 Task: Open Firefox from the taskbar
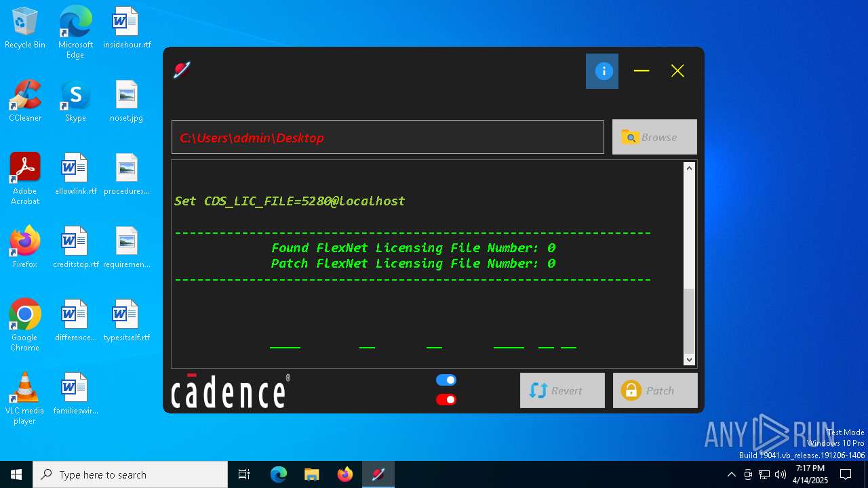345,474
